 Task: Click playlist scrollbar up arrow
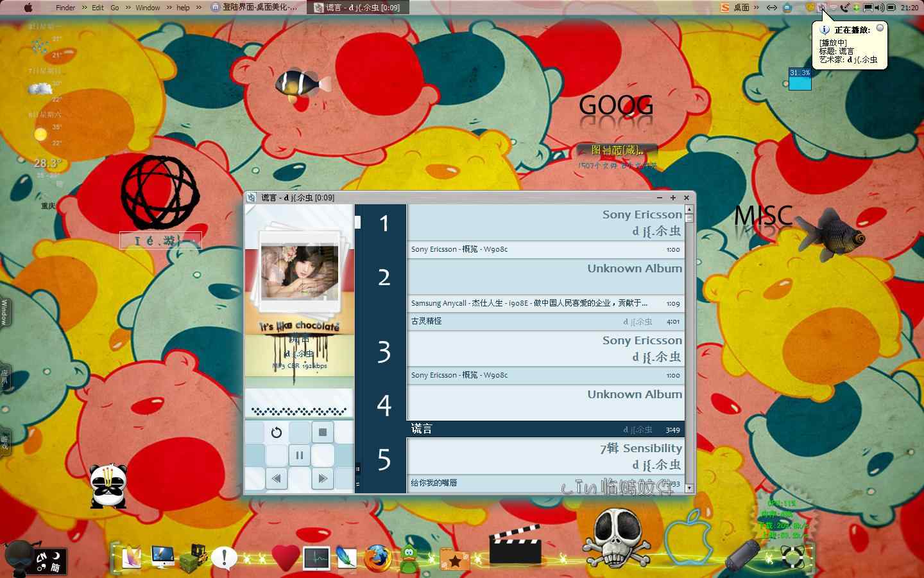click(x=689, y=209)
